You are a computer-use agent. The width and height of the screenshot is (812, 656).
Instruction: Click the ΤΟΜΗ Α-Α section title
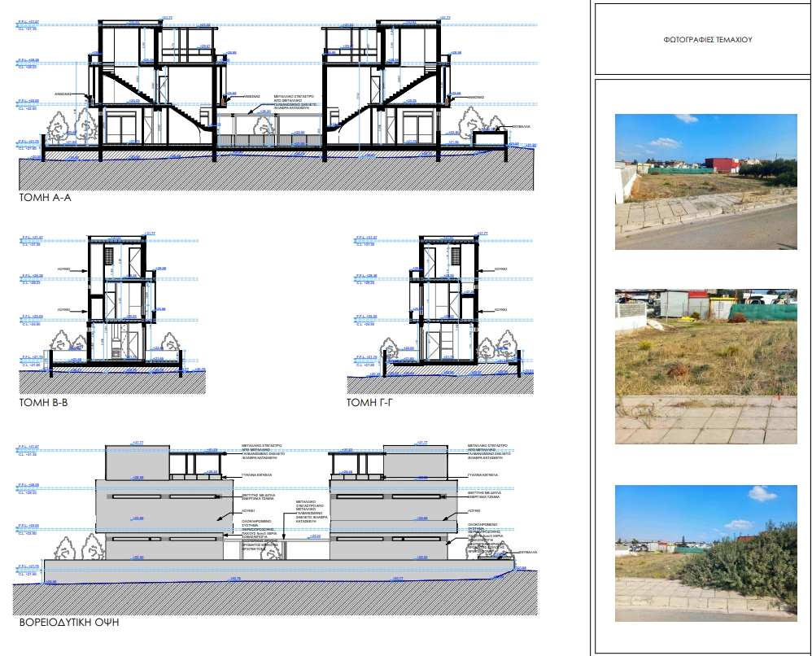tap(45, 198)
